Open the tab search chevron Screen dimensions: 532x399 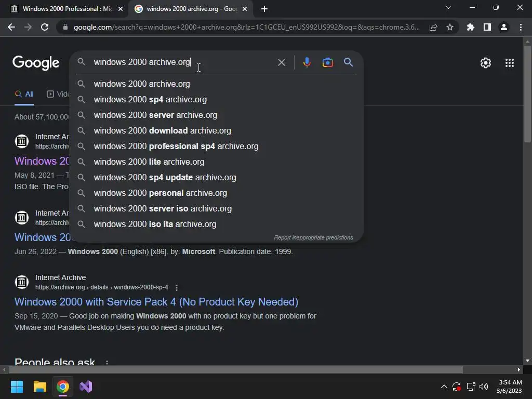click(x=448, y=7)
